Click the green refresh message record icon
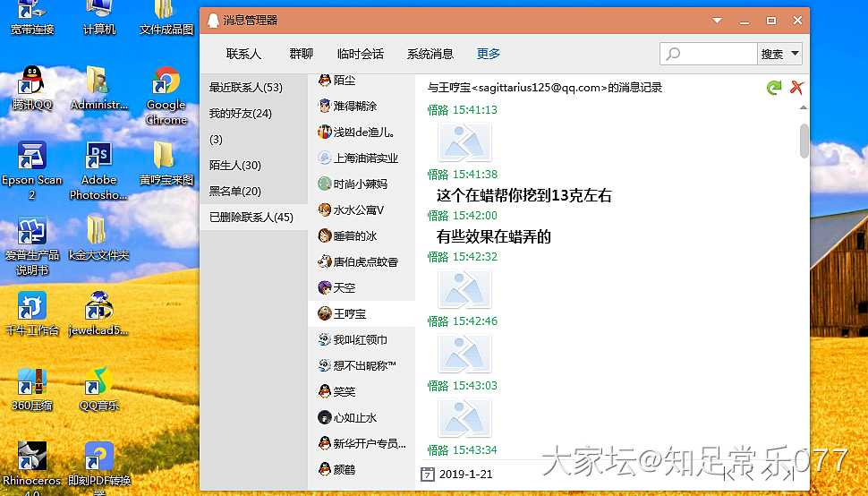This screenshot has height=496, width=868. 774,88
